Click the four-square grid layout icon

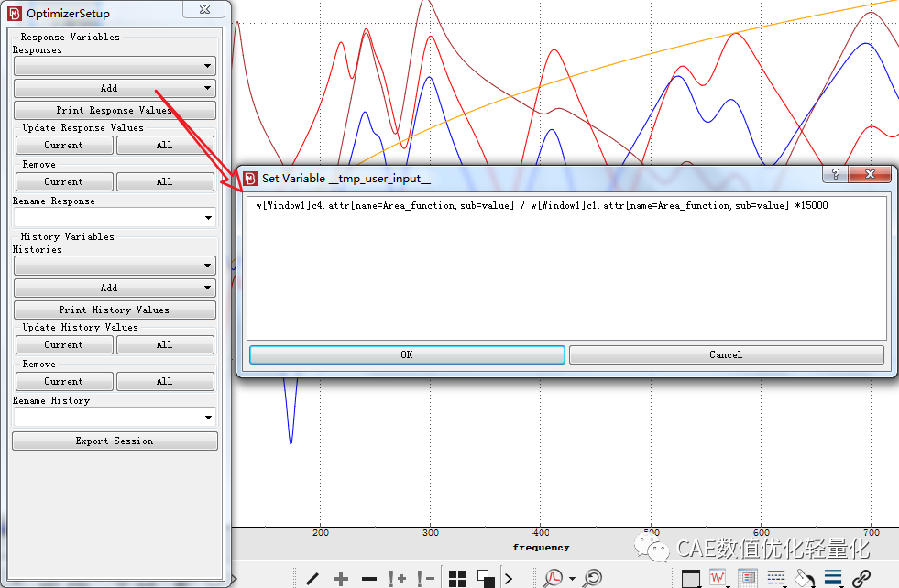coord(457,578)
